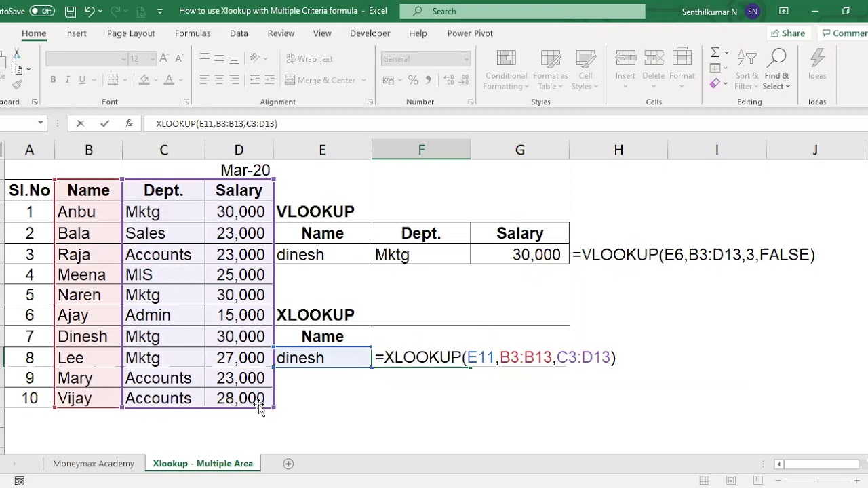Open Customize Quick Access Toolbar dropdown
The width and height of the screenshot is (868, 488).
pos(160,11)
